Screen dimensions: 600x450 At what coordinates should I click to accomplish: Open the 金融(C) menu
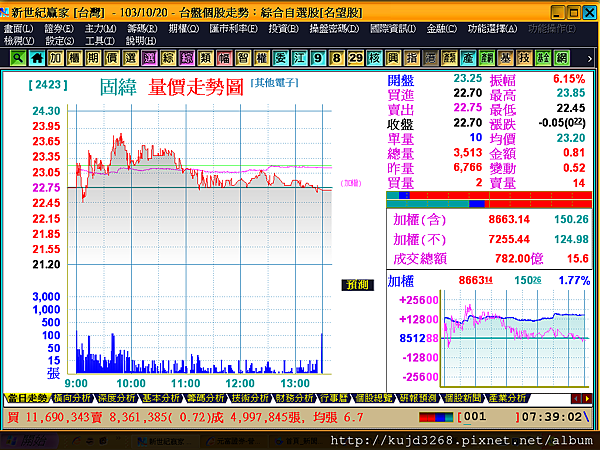click(442, 29)
